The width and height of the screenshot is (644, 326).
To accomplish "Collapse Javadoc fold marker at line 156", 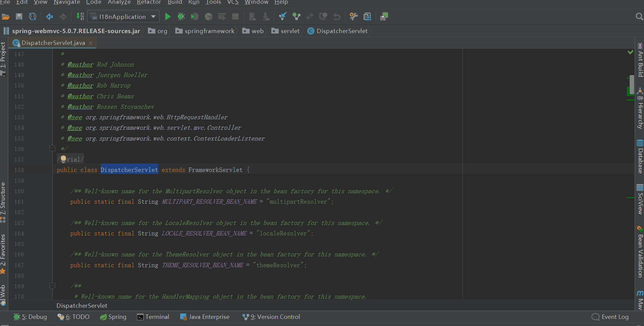I will point(52,148).
